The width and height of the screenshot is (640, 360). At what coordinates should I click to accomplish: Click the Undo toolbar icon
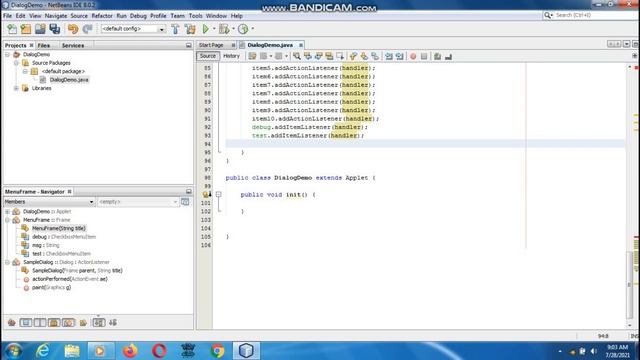click(x=73, y=29)
